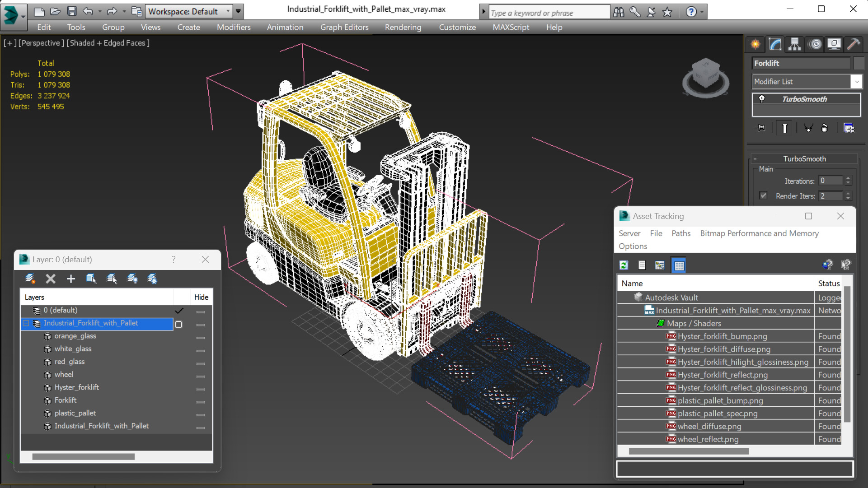Click Make Unique icon in modifier stack

(x=808, y=128)
